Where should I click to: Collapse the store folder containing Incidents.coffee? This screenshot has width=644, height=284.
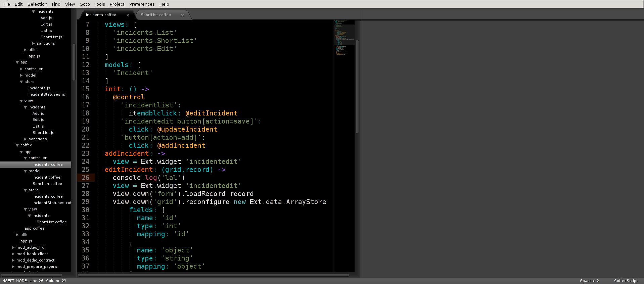26,190
